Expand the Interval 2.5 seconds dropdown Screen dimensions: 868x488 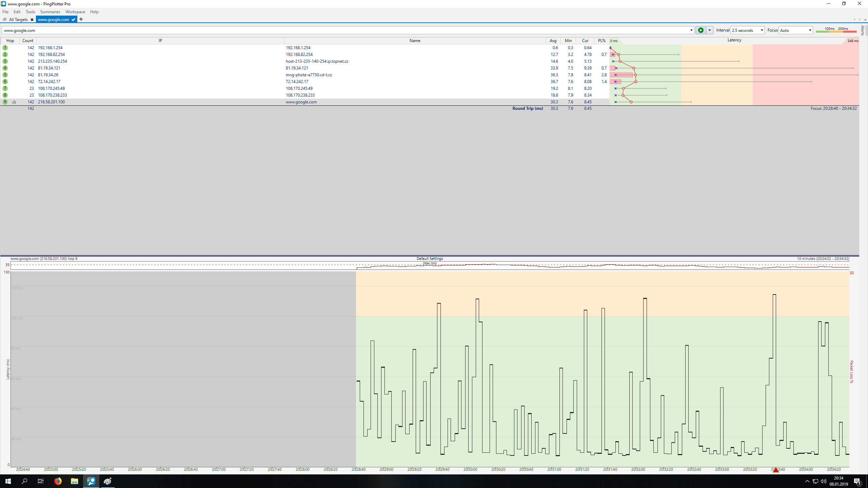tap(762, 30)
